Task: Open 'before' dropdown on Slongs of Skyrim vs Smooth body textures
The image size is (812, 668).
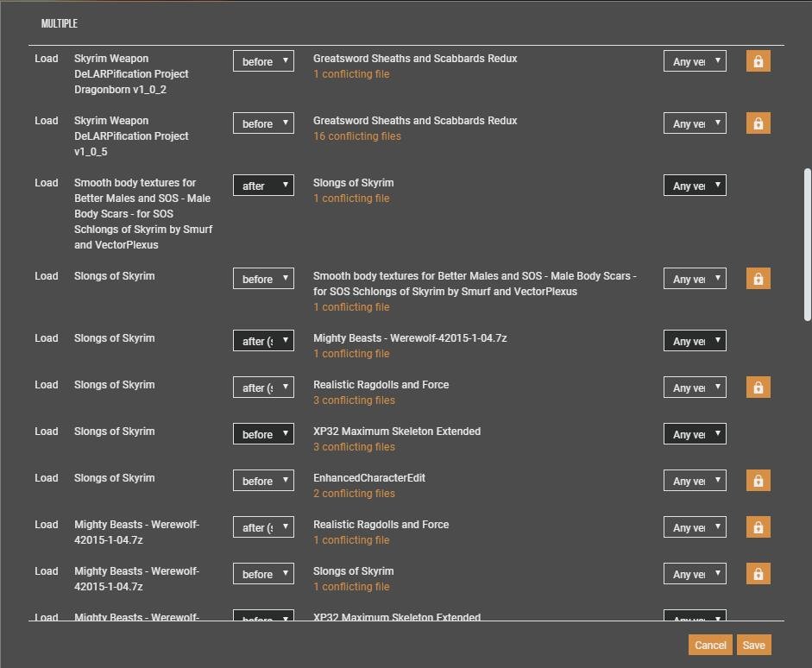Action: click(x=263, y=279)
